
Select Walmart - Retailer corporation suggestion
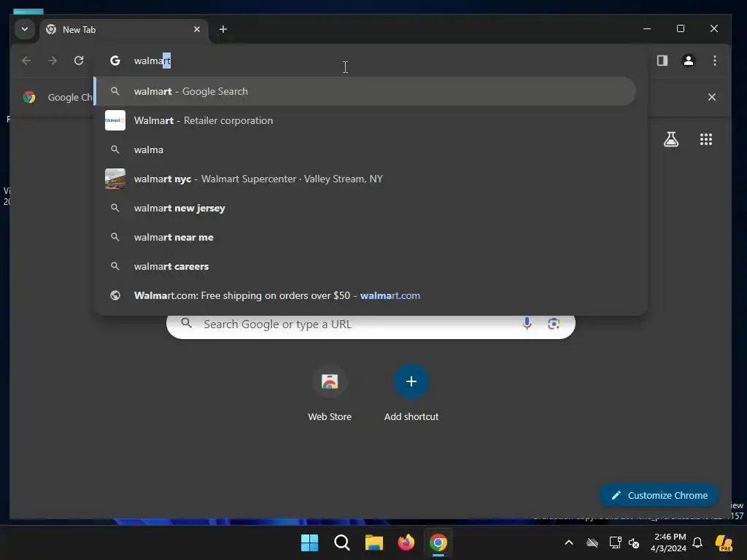coord(365,120)
